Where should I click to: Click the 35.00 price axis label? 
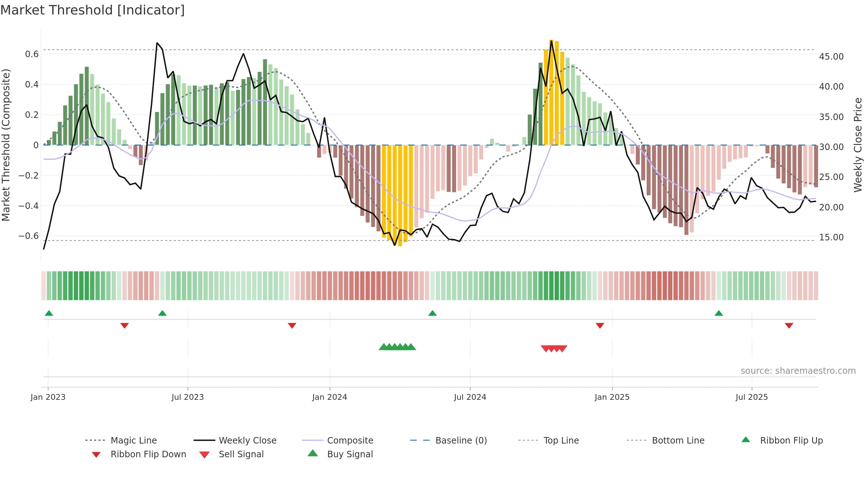point(831,117)
